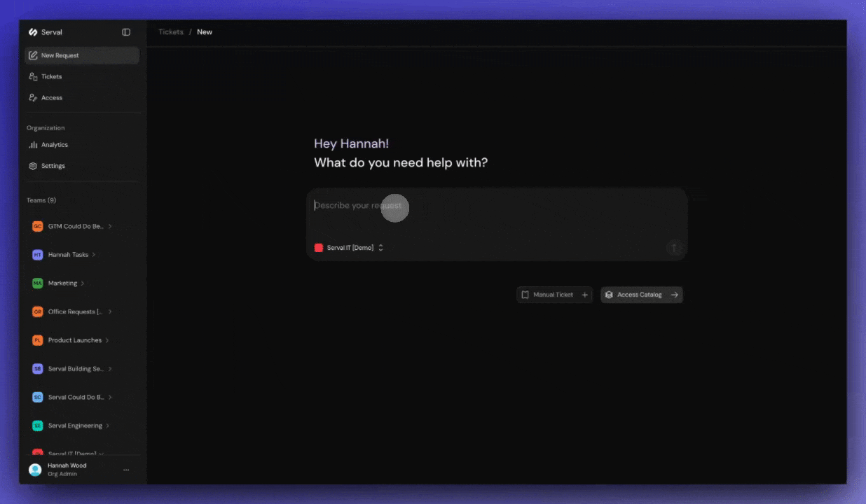Click the red Serval IT team color swatch
Image resolution: width=866 pixels, height=504 pixels.
(x=319, y=247)
